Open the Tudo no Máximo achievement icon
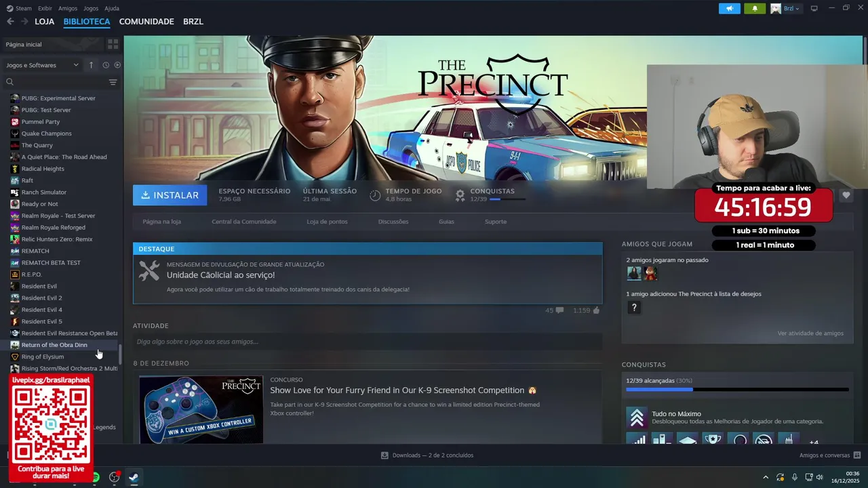Image resolution: width=868 pixels, height=488 pixels. coord(636,418)
